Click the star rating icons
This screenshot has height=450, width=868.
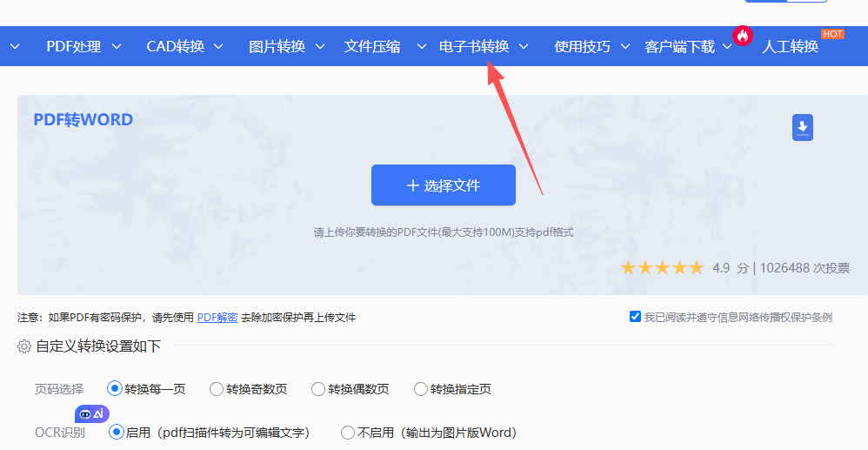(662, 268)
